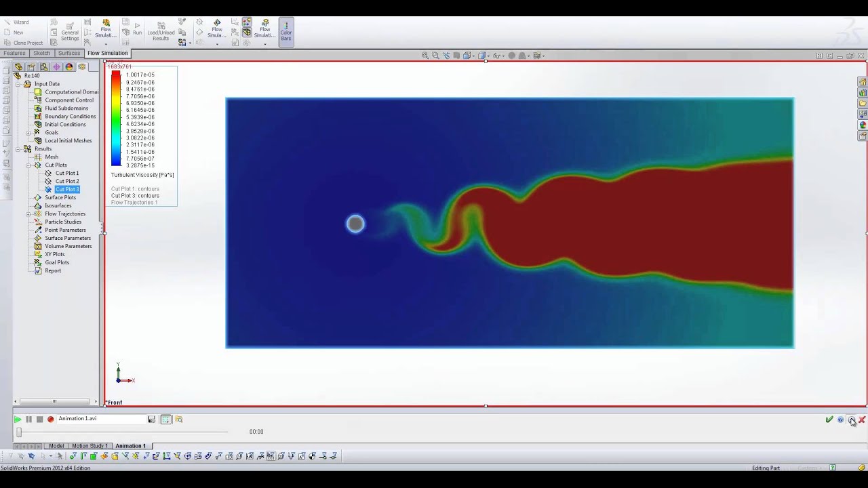
Task: Select the highlighted Cut Plot 3
Action: click(x=62, y=190)
